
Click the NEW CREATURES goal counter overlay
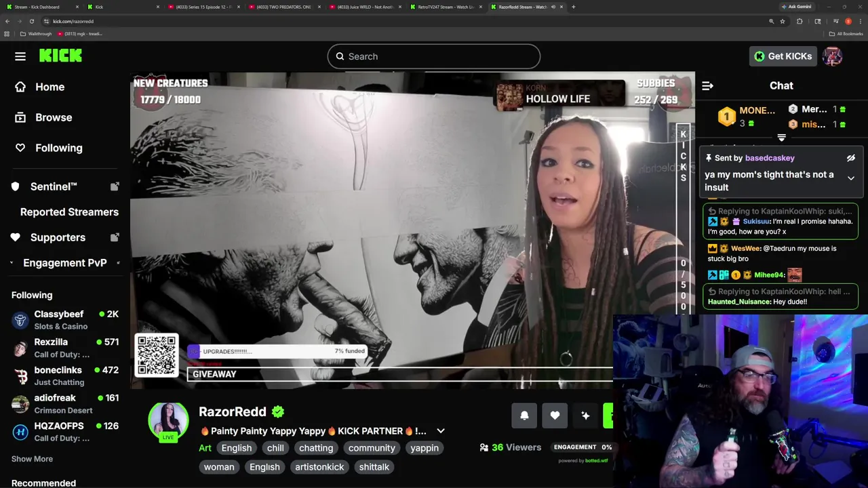pos(170,91)
